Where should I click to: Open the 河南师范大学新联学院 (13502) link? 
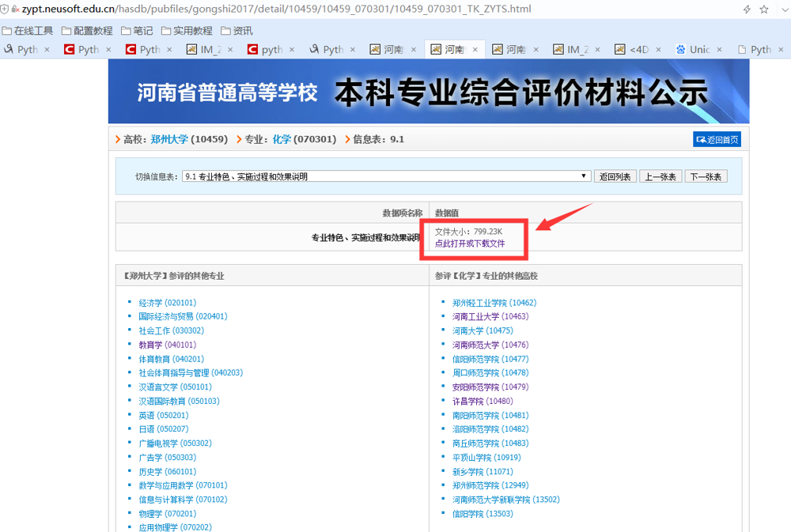click(506, 500)
